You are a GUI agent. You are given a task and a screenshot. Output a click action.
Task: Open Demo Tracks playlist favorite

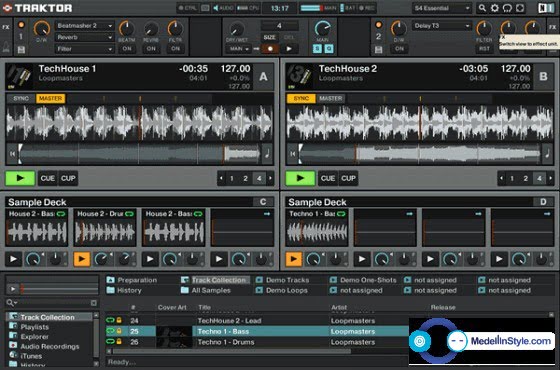[282, 280]
